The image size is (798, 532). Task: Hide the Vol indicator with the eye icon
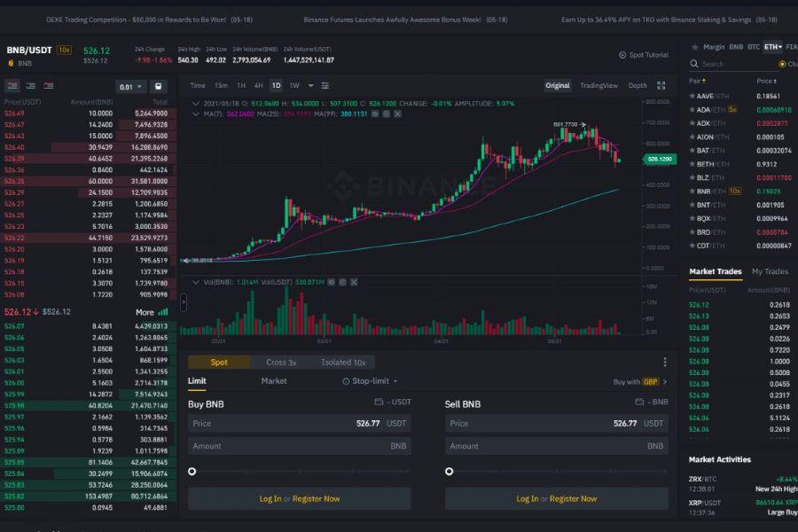(x=332, y=282)
